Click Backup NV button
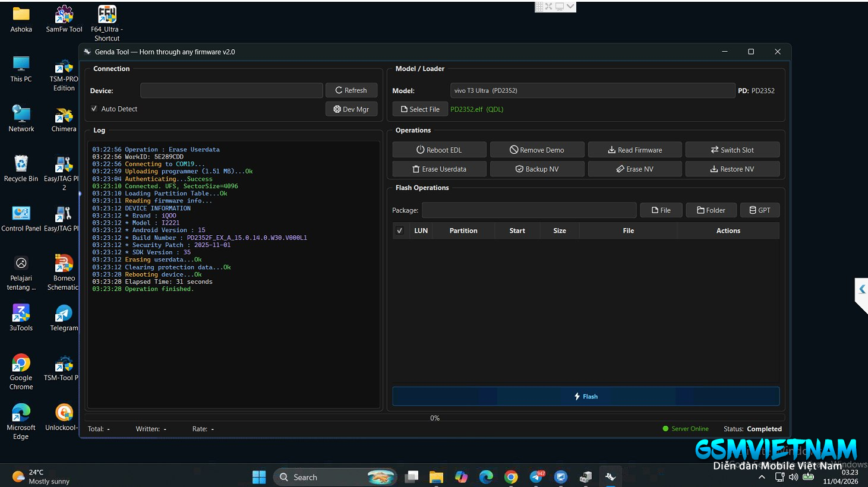 coord(537,169)
